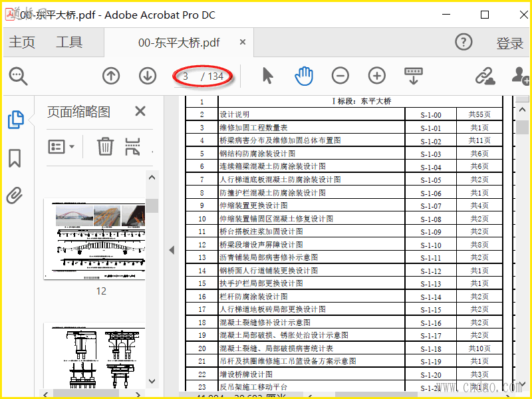Click the split/organize pages icon

click(132, 146)
